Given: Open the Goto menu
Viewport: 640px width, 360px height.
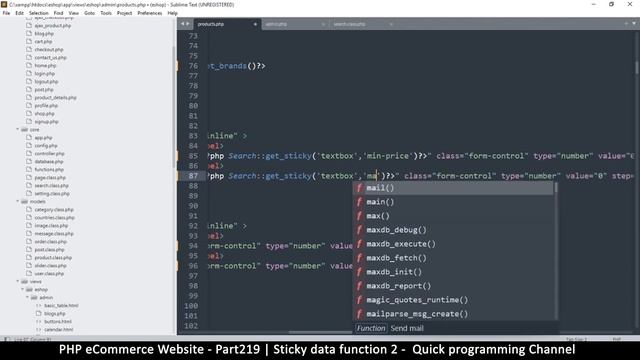Looking at the screenshot, I should (x=89, y=13).
